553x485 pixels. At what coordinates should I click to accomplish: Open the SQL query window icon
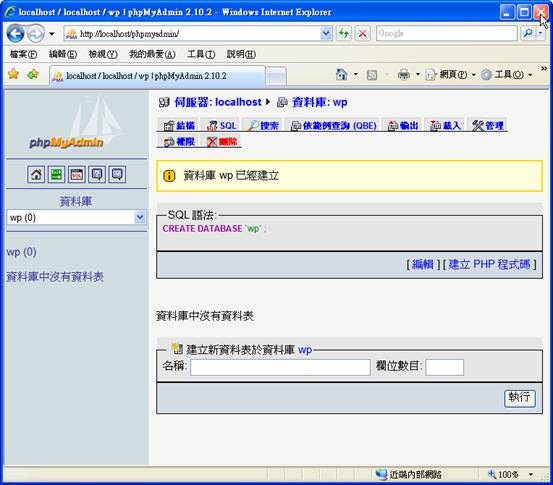[77, 174]
